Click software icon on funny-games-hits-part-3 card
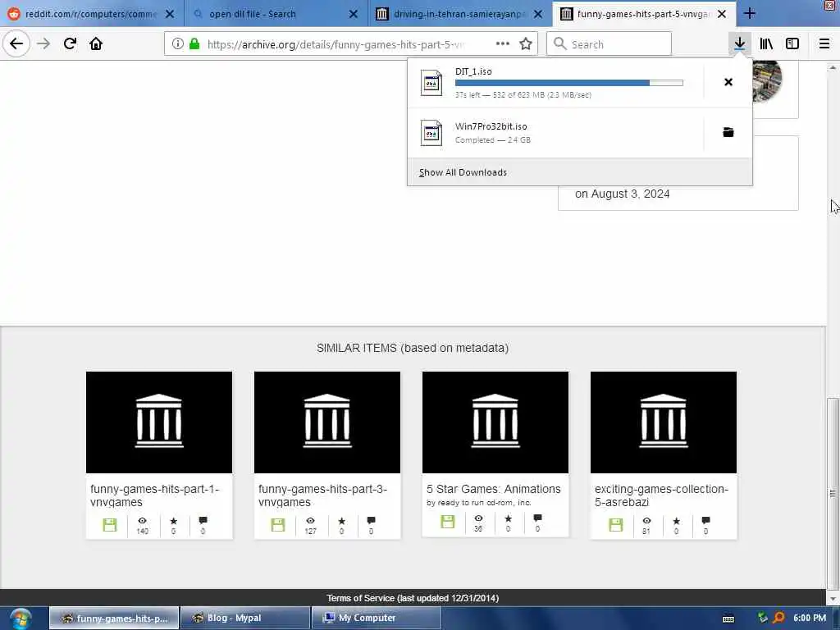Image resolution: width=840 pixels, height=630 pixels. coord(278,525)
